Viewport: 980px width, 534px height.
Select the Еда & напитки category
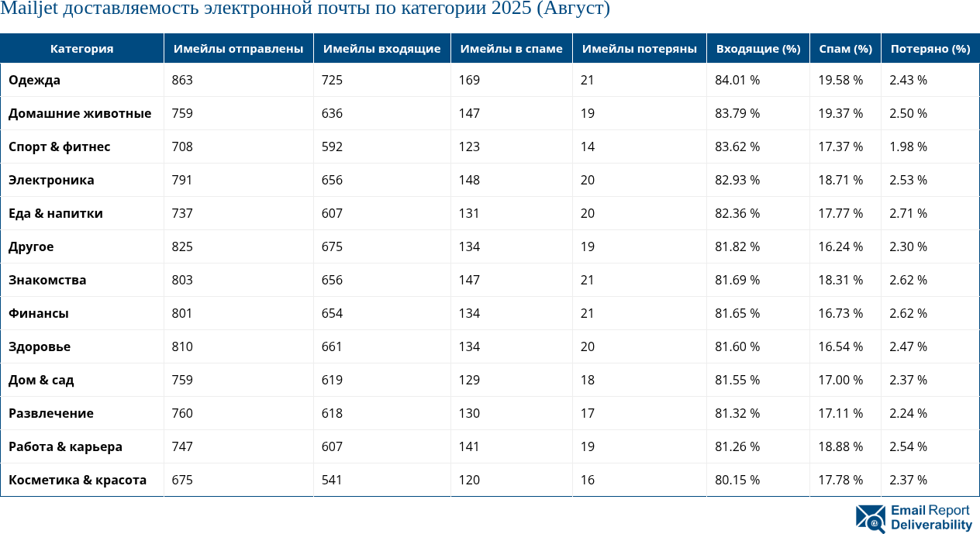(55, 214)
